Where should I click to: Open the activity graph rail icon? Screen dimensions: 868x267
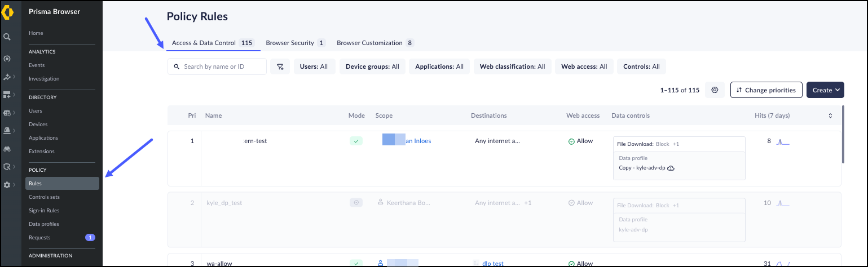7,77
